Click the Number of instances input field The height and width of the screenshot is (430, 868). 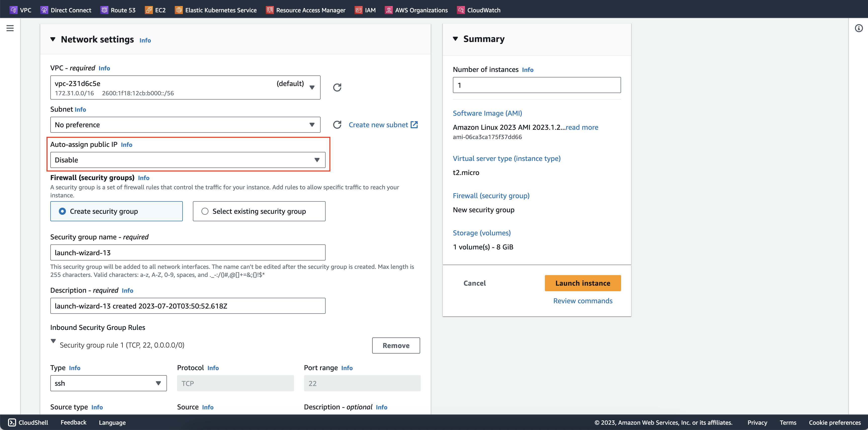[x=536, y=85]
